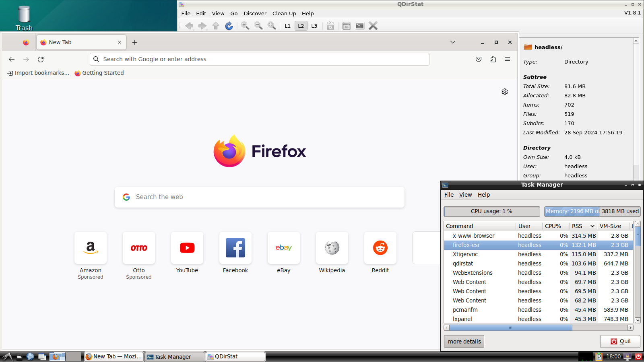Open new tab page settings gear
The image size is (644, 362).
point(505,92)
